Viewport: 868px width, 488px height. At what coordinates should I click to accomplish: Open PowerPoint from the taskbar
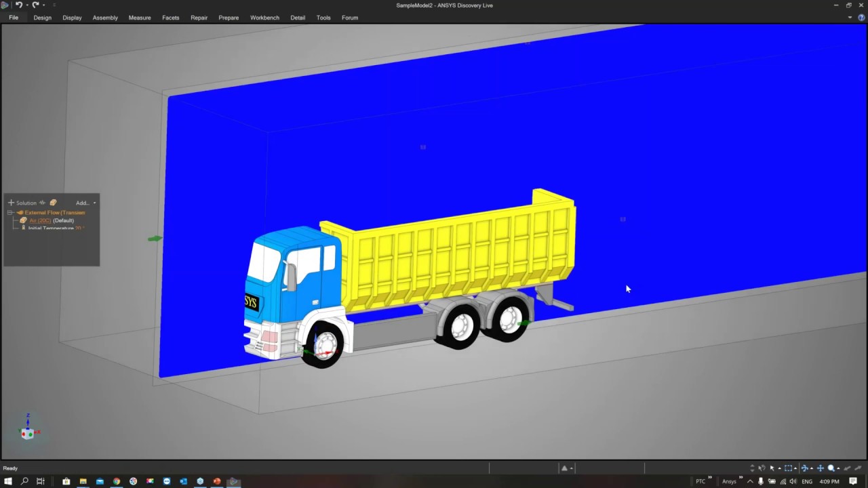pos(217,481)
